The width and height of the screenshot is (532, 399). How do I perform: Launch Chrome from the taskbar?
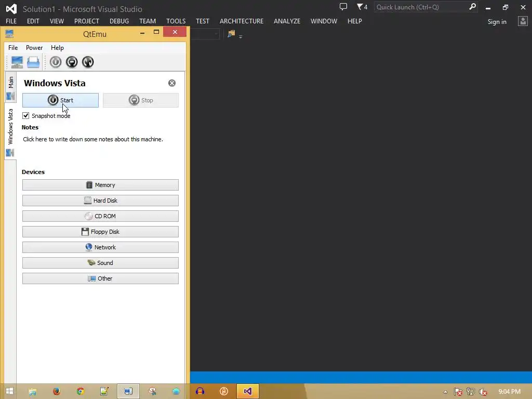(81, 392)
